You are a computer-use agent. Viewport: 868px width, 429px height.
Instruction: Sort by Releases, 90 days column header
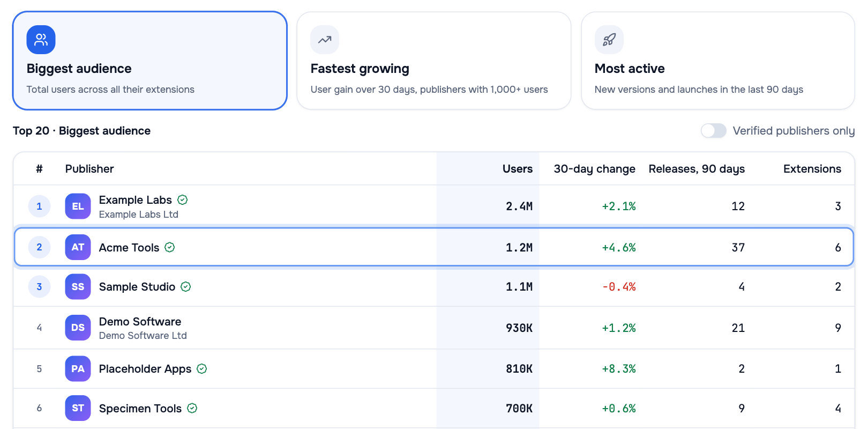[697, 169]
